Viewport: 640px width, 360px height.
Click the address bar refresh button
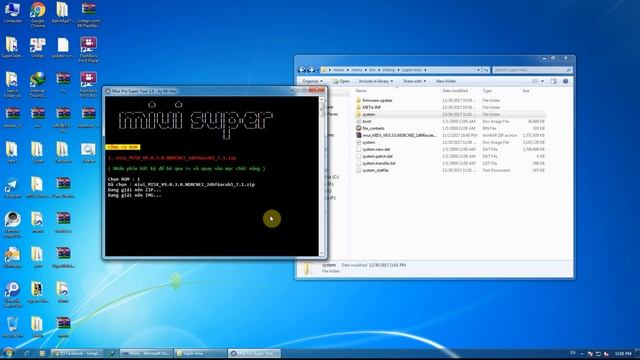[486, 70]
